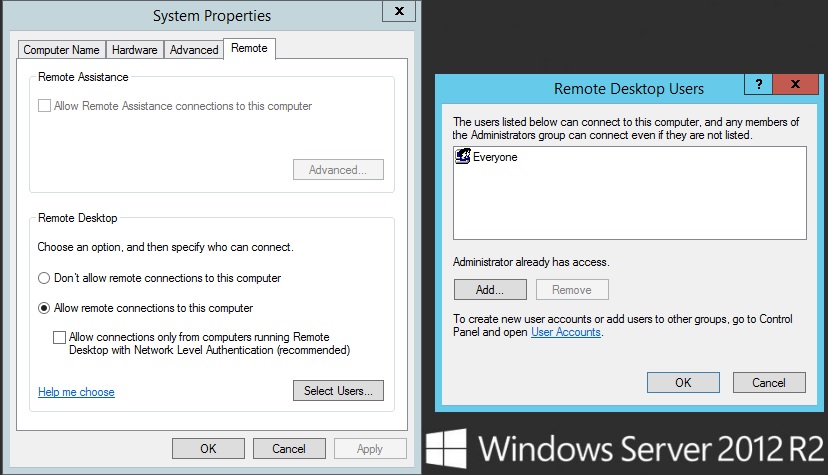Cancel the Remote Desktop Users dialog
The image size is (828, 475).
click(x=769, y=383)
